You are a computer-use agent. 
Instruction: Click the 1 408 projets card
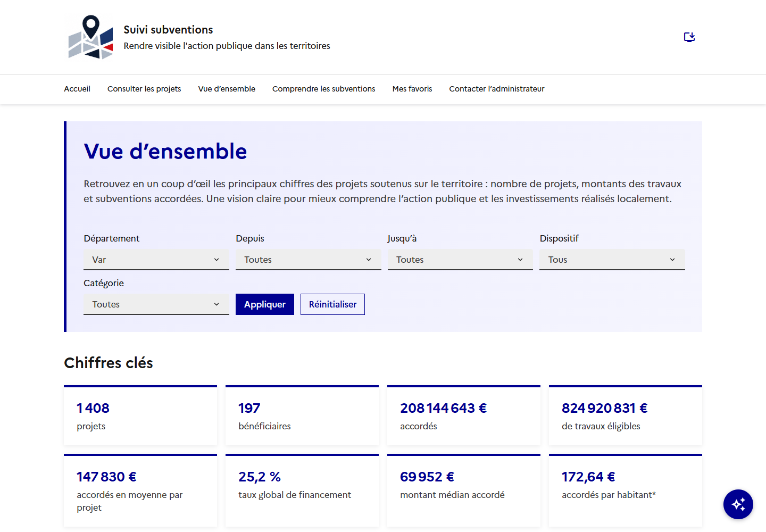(140, 415)
